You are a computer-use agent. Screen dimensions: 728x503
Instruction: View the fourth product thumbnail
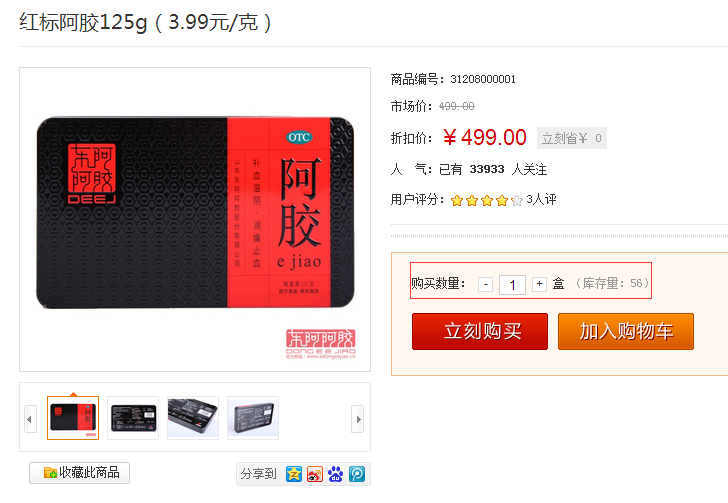tap(253, 418)
